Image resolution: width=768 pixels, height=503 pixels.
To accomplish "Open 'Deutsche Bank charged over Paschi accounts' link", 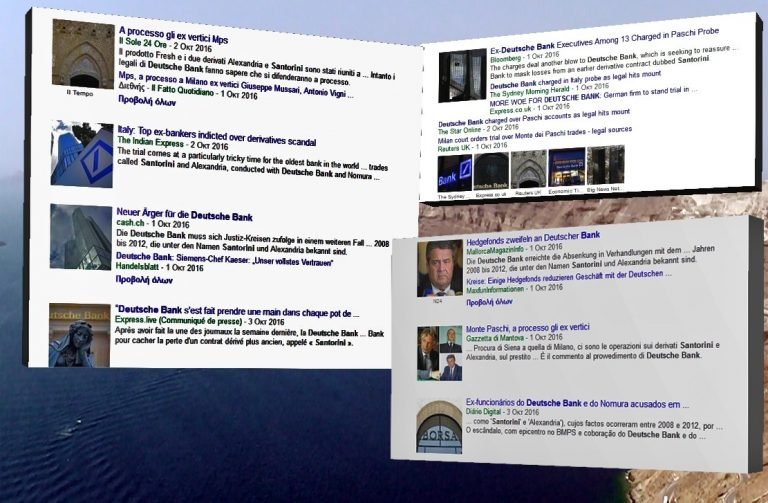I will pyautogui.click(x=534, y=118).
